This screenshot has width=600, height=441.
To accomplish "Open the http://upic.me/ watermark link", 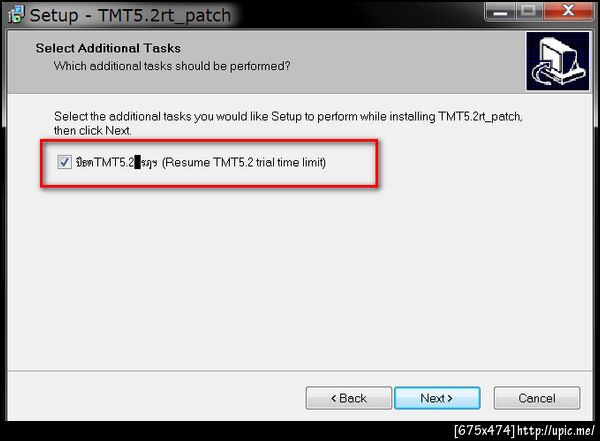I will tap(556, 431).
